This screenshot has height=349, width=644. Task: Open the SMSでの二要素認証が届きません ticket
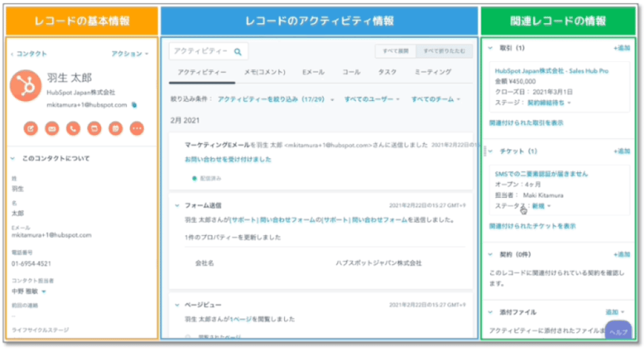tap(542, 174)
